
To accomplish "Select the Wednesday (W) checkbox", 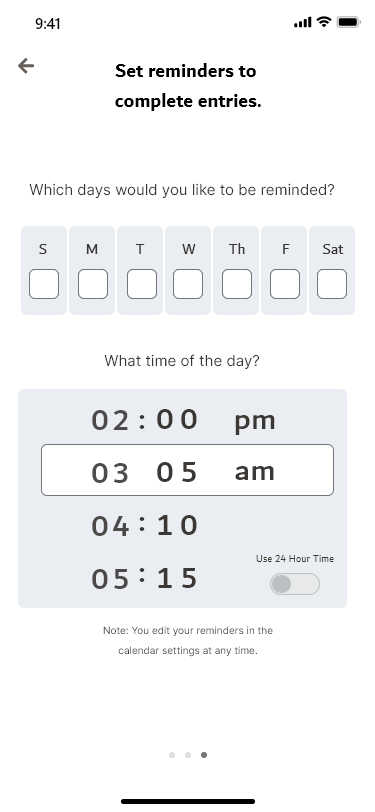I will (x=188, y=284).
